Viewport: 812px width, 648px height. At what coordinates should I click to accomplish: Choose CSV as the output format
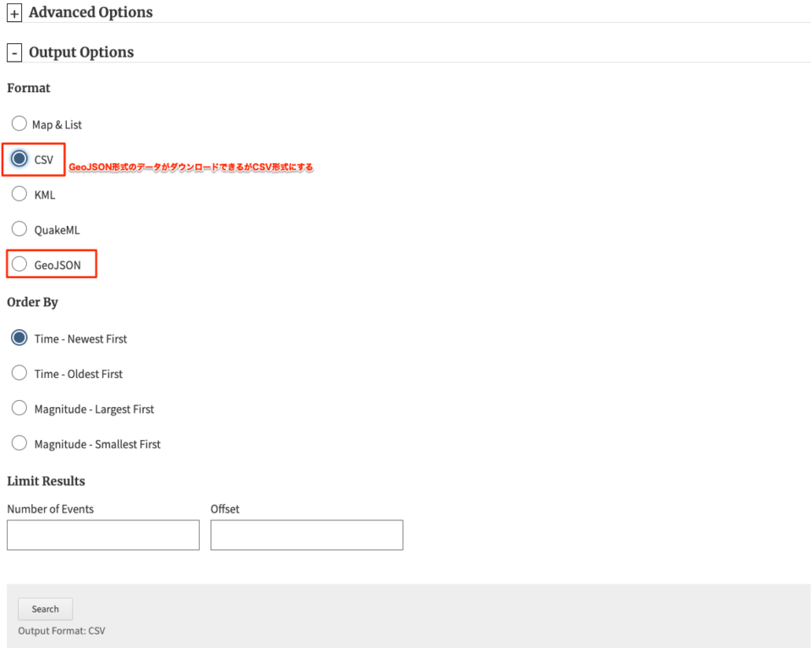click(19, 158)
